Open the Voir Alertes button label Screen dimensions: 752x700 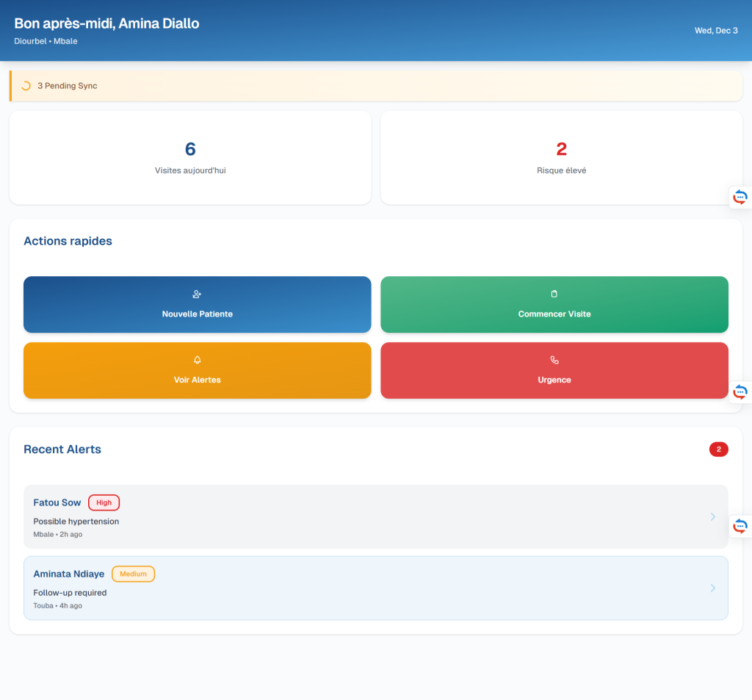coord(197,380)
